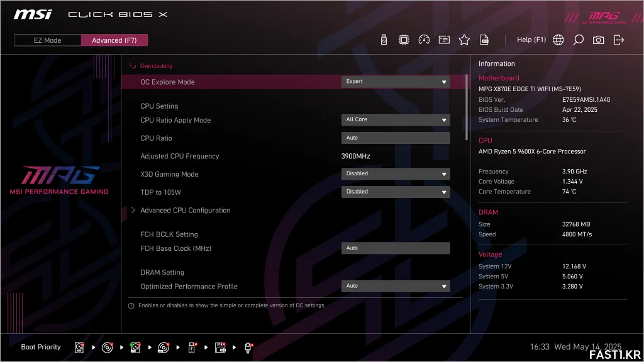
Task: Click the CPU chip icon in top toolbar
Action: click(x=404, y=40)
